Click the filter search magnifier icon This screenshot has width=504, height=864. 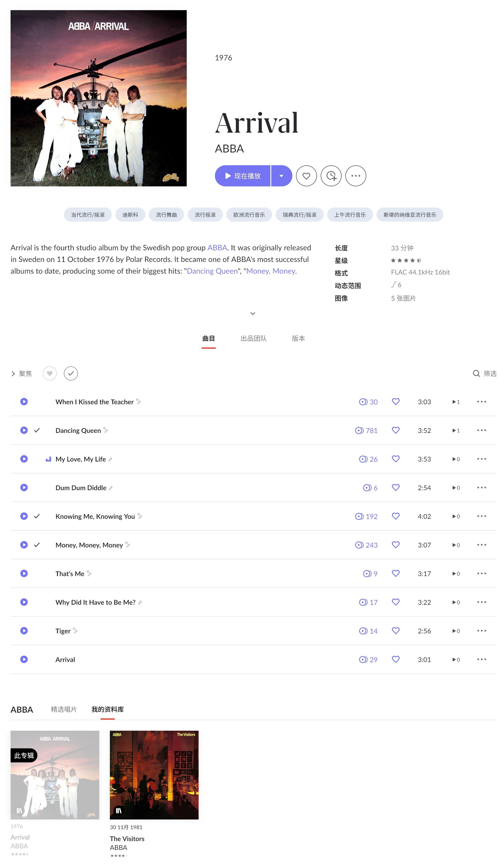476,373
